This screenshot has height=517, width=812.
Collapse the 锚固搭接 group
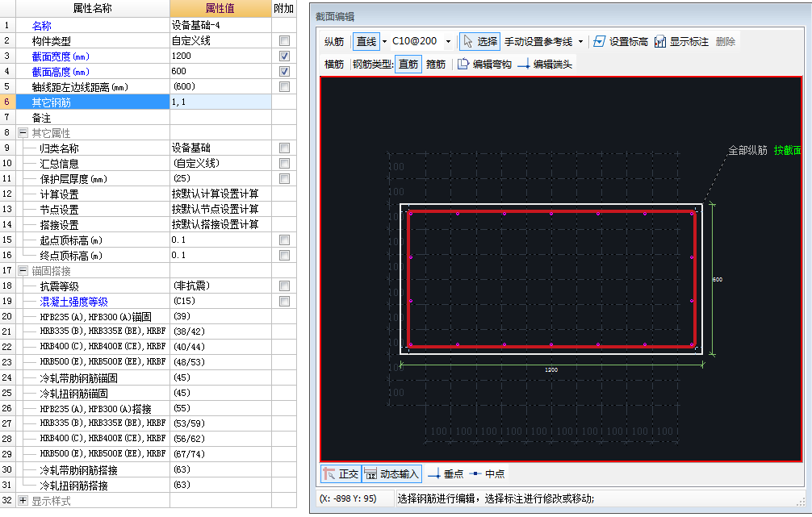pyautogui.click(x=23, y=271)
